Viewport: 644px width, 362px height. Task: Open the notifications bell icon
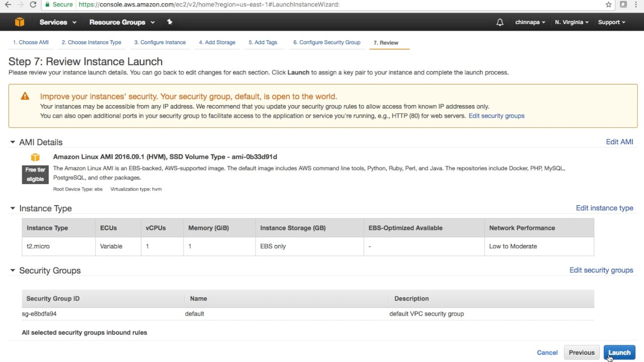(x=500, y=22)
